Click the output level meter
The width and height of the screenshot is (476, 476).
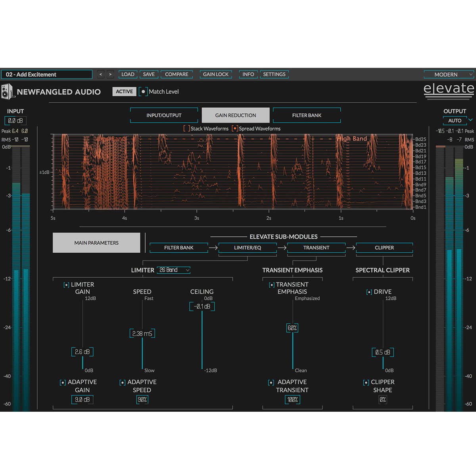click(449, 278)
